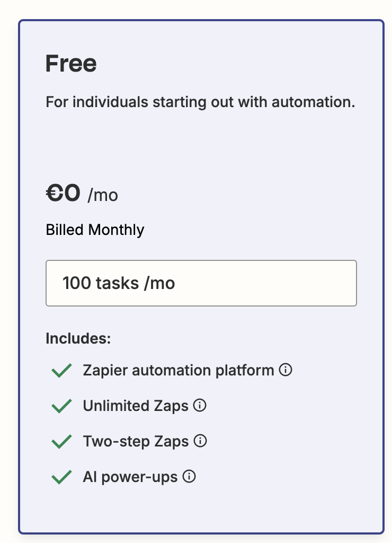Toggle the AI power-ups feature row
Image resolution: width=392 pixels, height=543 pixels.
tap(130, 476)
